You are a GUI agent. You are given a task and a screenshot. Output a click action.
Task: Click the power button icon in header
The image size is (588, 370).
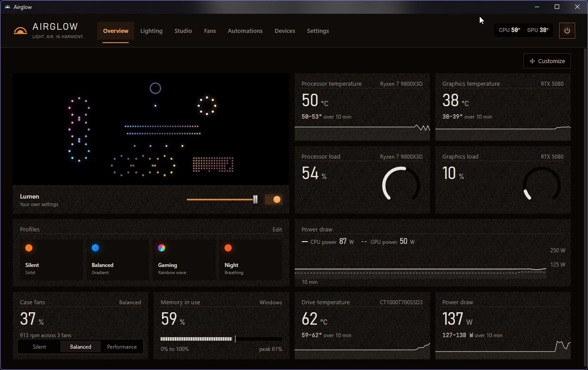tap(567, 31)
